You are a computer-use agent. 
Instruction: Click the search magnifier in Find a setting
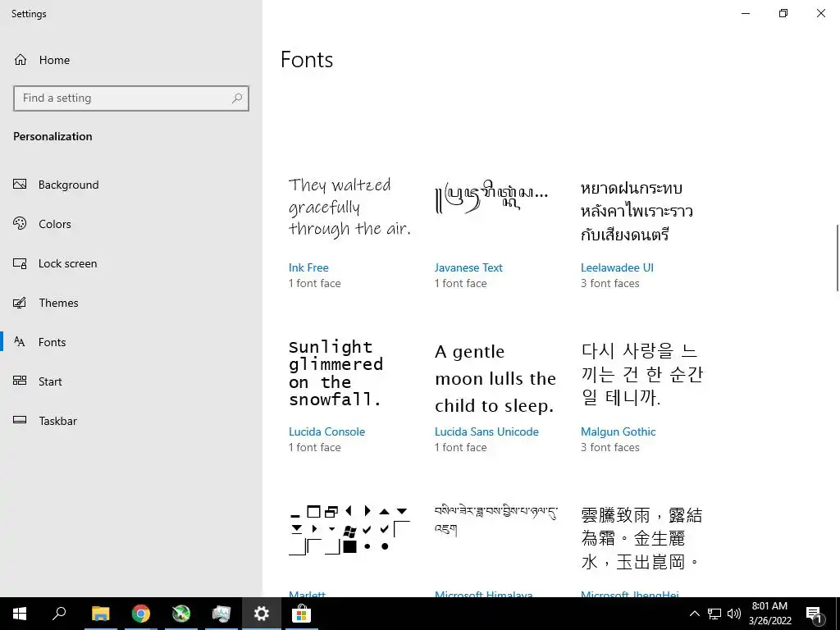237,98
